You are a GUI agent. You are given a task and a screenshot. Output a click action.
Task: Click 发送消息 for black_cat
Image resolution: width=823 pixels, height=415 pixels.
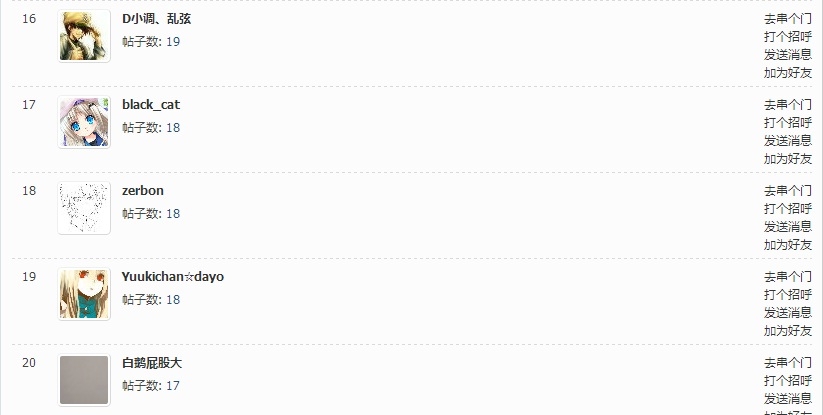click(x=788, y=141)
